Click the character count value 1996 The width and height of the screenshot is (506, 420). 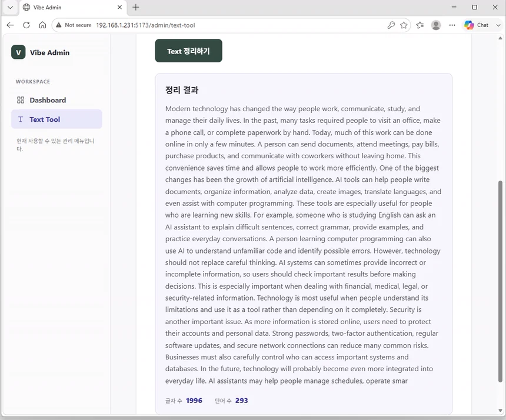[194, 401]
